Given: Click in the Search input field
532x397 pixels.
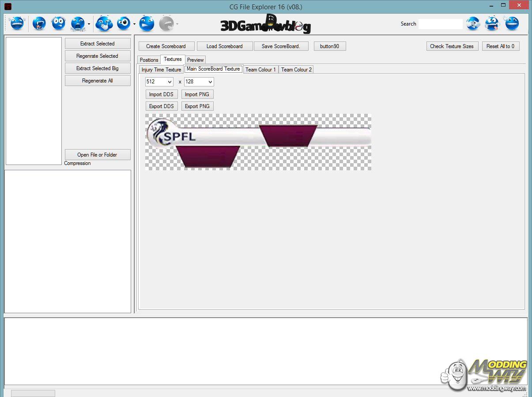Looking at the screenshot, I should pyautogui.click(x=440, y=24).
